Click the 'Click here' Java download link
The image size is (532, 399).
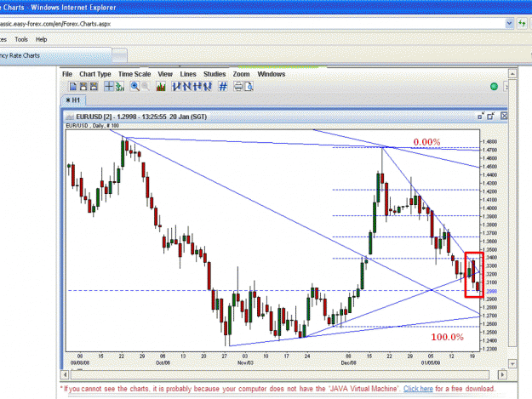point(418,389)
